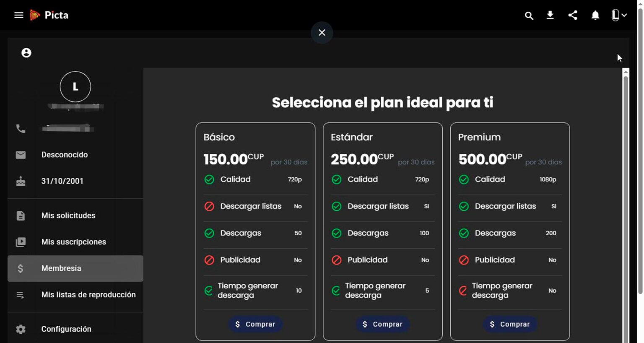Open Mis listas de reproducción
The image size is (644, 343).
click(x=88, y=295)
